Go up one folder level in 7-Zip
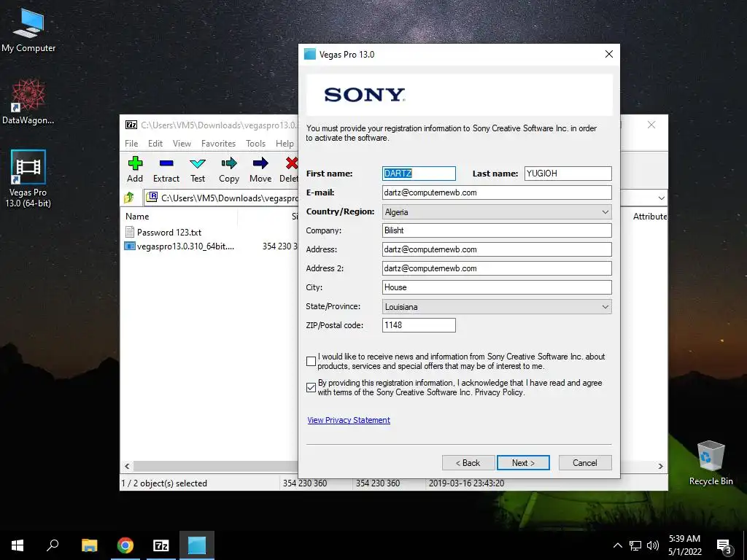 (129, 198)
